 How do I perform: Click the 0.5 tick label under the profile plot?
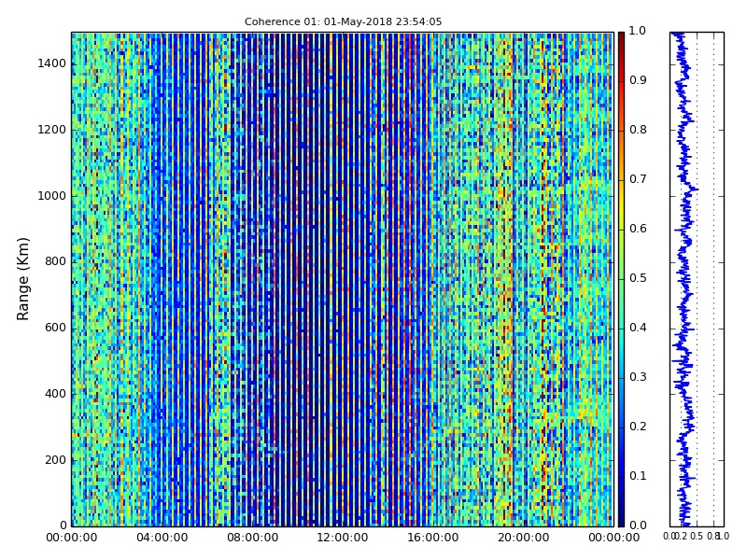point(697,537)
